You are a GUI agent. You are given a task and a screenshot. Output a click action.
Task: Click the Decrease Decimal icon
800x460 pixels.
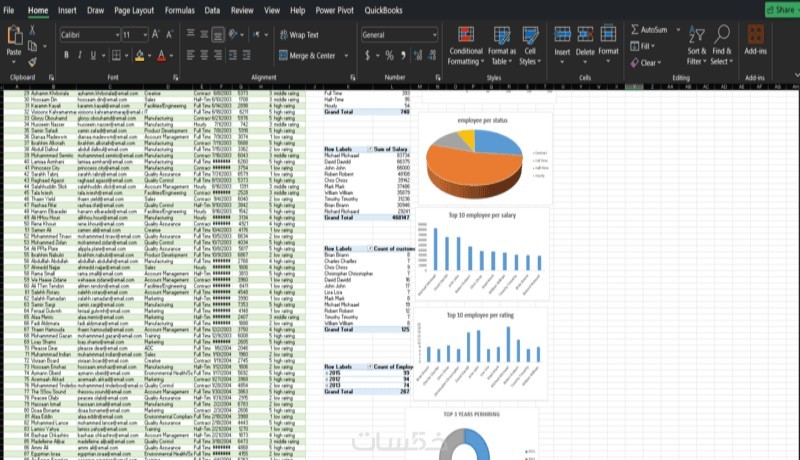(x=432, y=55)
